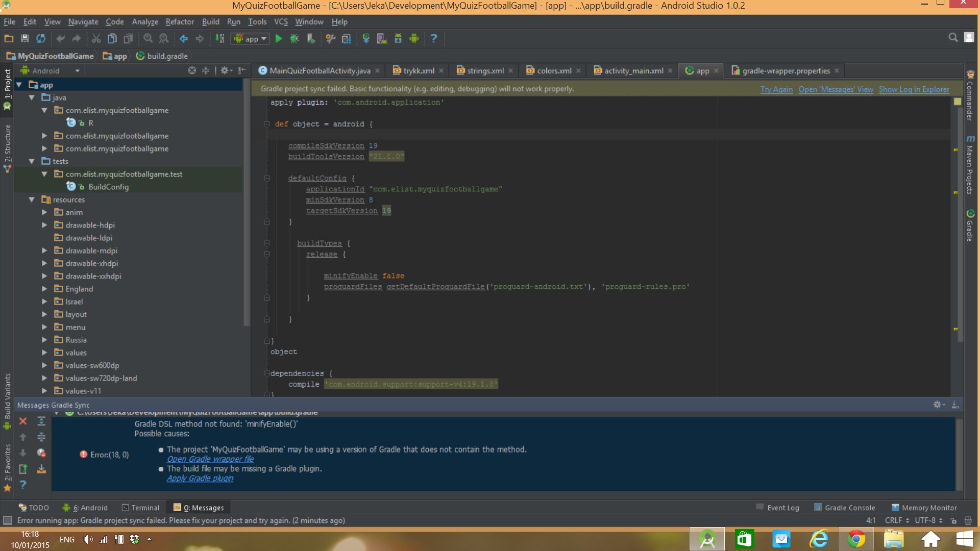The height and width of the screenshot is (551, 980).
Task: Expand the drawable-hdpi folder
Action: click(44, 225)
